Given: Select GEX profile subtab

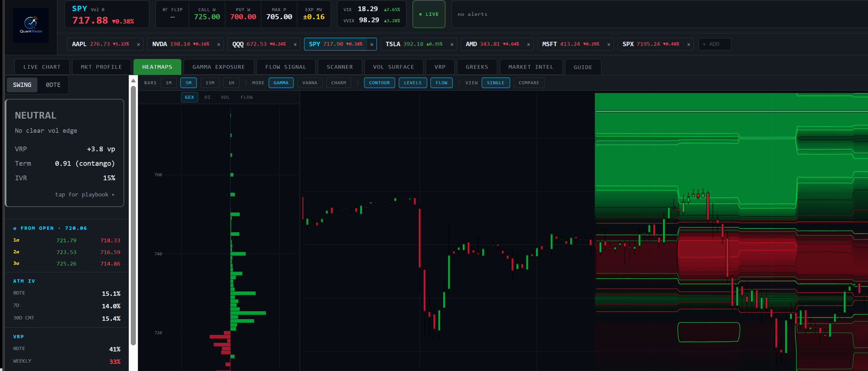Looking at the screenshot, I should [x=189, y=97].
